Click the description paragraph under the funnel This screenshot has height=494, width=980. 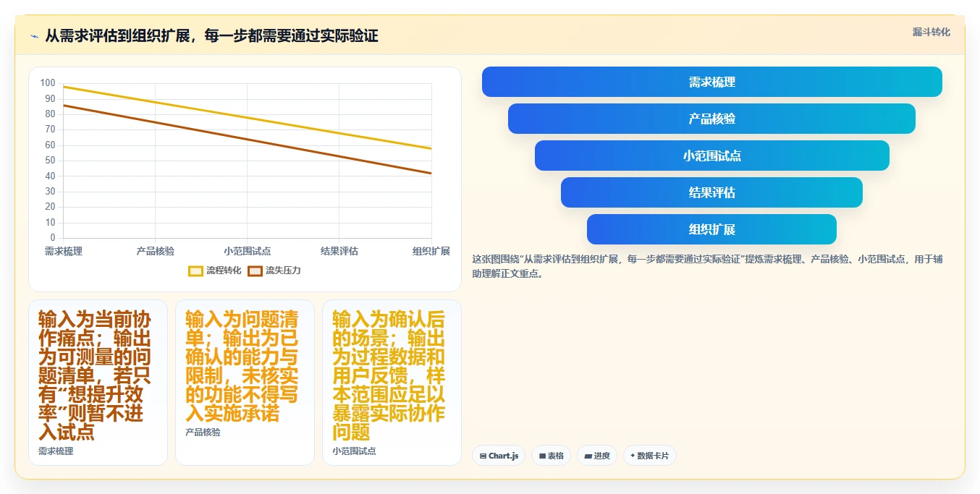[x=707, y=266]
